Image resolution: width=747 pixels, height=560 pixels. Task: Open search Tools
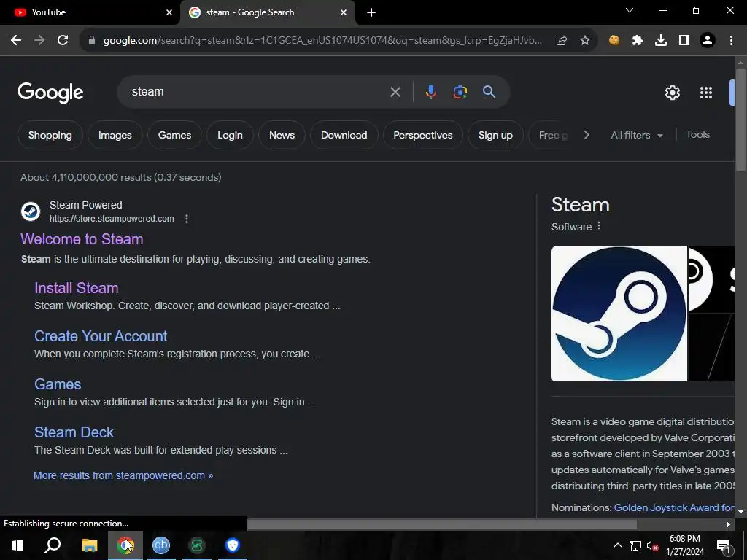pos(697,135)
